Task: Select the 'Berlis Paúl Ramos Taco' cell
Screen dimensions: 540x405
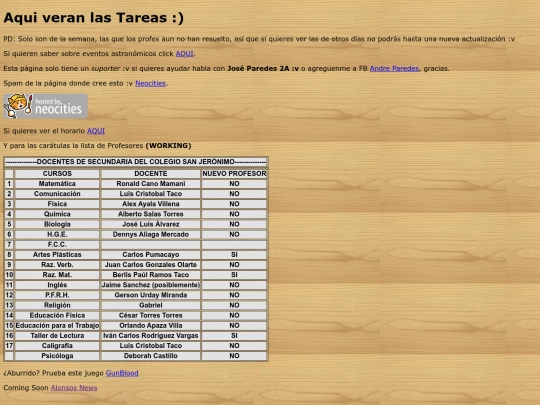Action: click(150, 275)
